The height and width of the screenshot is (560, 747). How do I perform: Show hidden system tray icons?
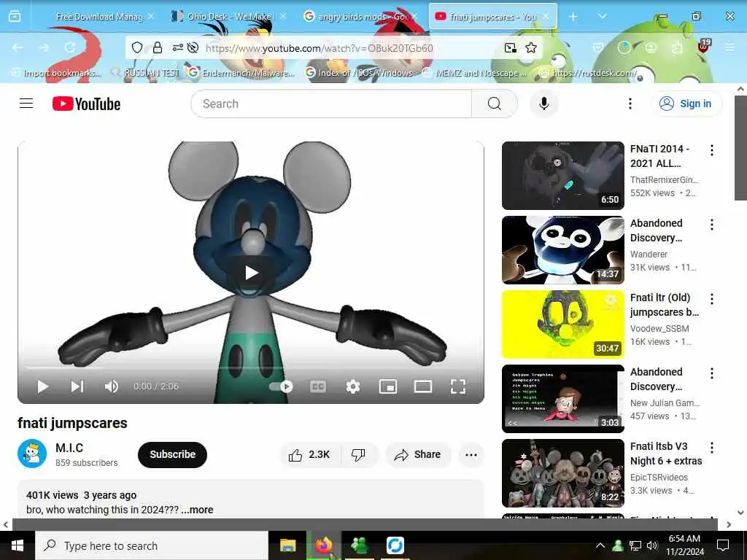(600, 545)
